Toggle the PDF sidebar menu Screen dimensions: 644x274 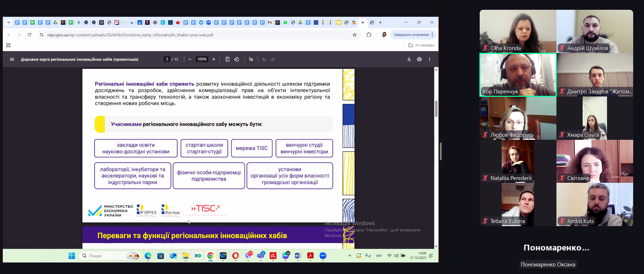pos(12,59)
